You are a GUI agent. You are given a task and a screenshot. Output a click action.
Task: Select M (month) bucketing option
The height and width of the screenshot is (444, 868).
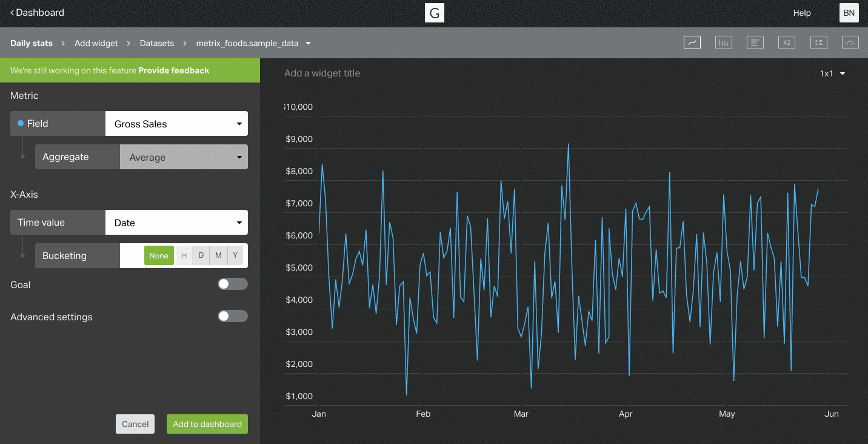pos(218,255)
